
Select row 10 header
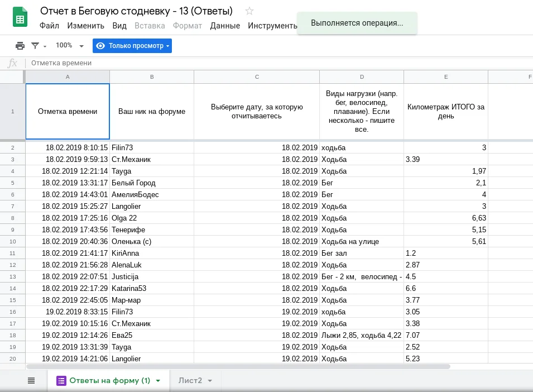coord(13,241)
